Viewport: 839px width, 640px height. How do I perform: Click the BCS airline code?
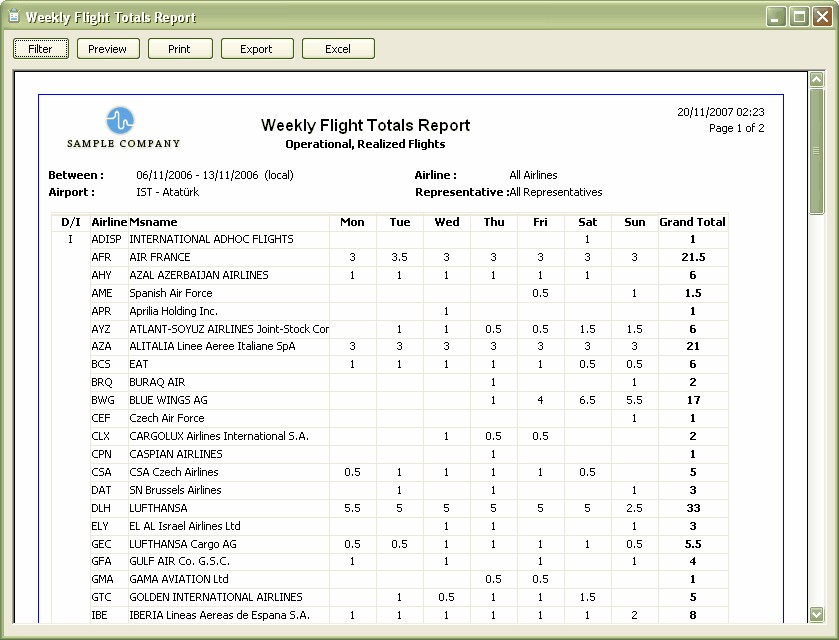(101, 364)
